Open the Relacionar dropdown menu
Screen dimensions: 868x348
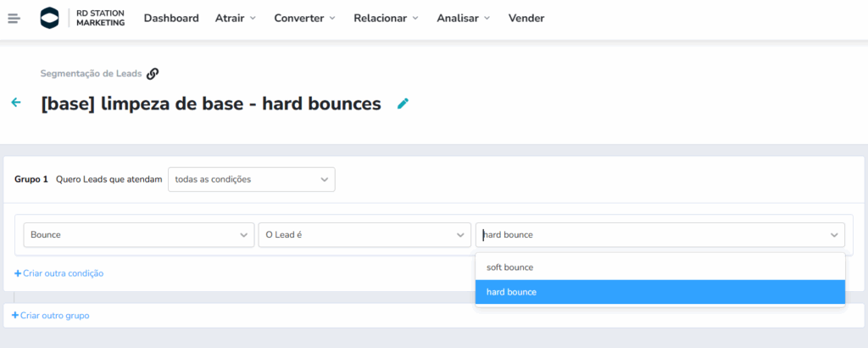click(386, 18)
